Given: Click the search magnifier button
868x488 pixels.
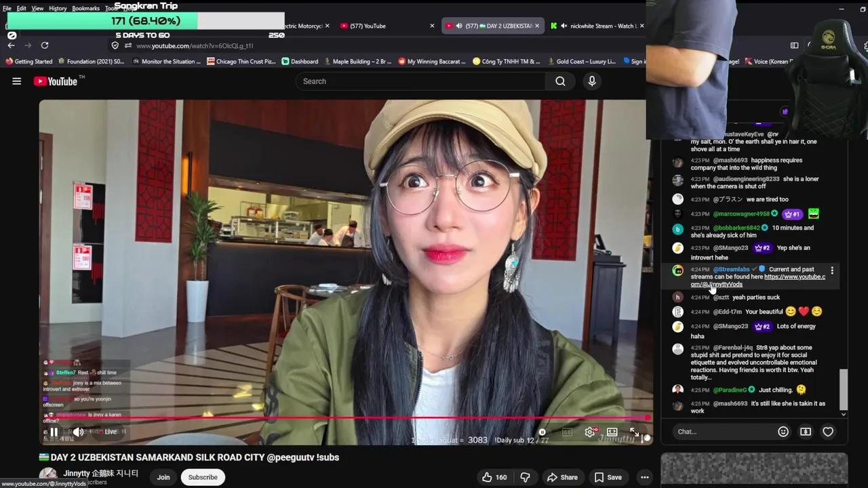Looking at the screenshot, I should click(x=560, y=81).
